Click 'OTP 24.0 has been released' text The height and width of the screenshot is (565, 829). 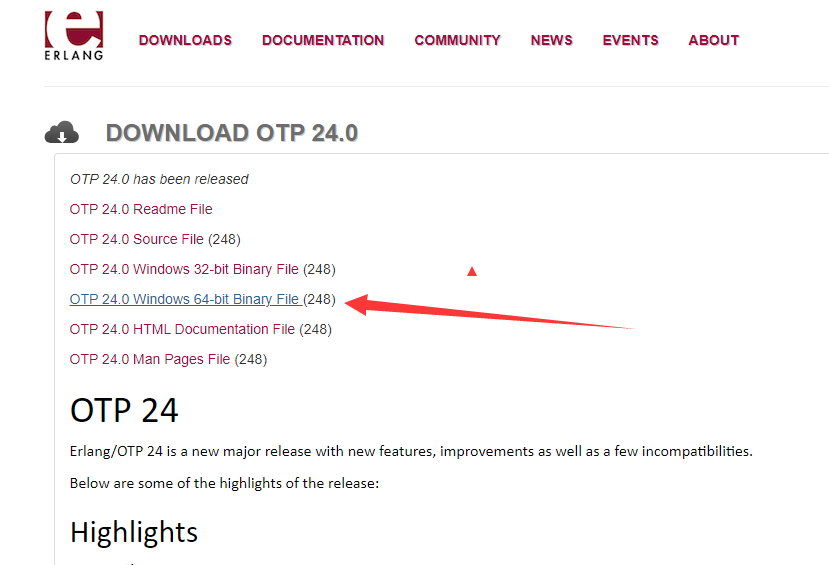tap(159, 180)
